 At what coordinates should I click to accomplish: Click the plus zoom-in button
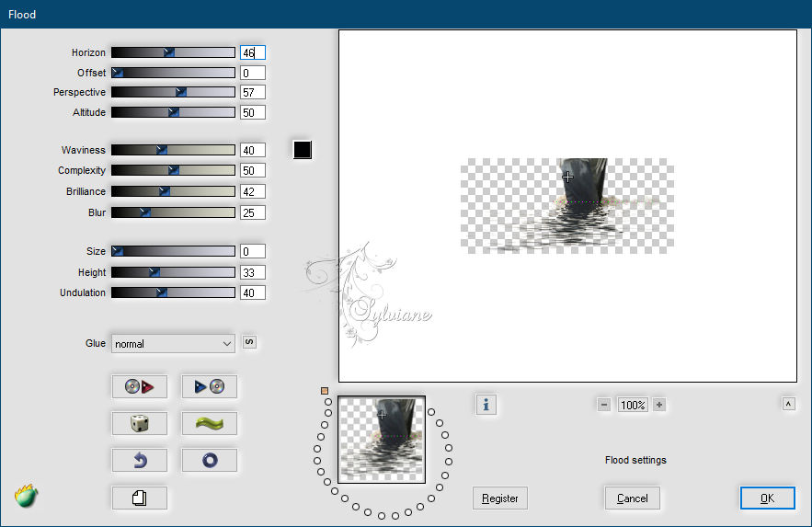[x=658, y=405]
